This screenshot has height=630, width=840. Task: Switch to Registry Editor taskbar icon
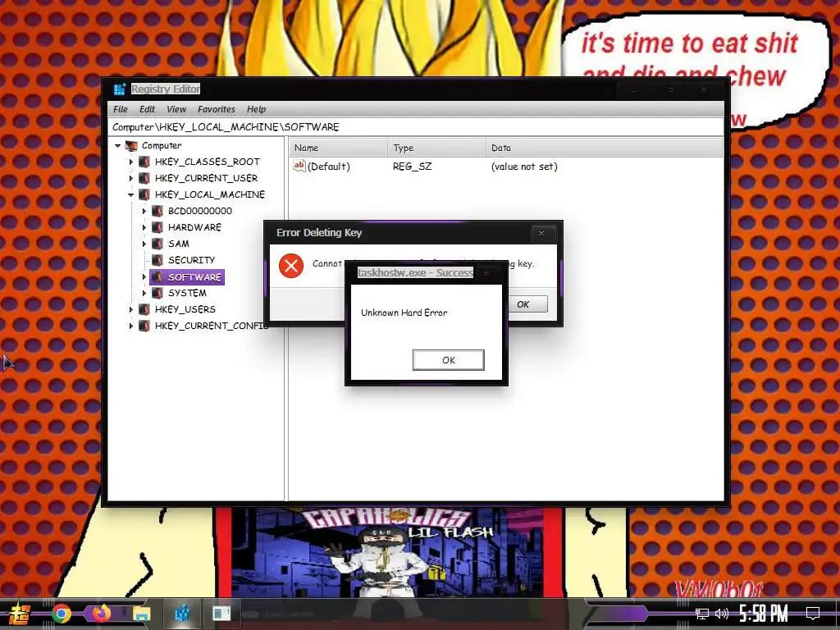point(182,614)
